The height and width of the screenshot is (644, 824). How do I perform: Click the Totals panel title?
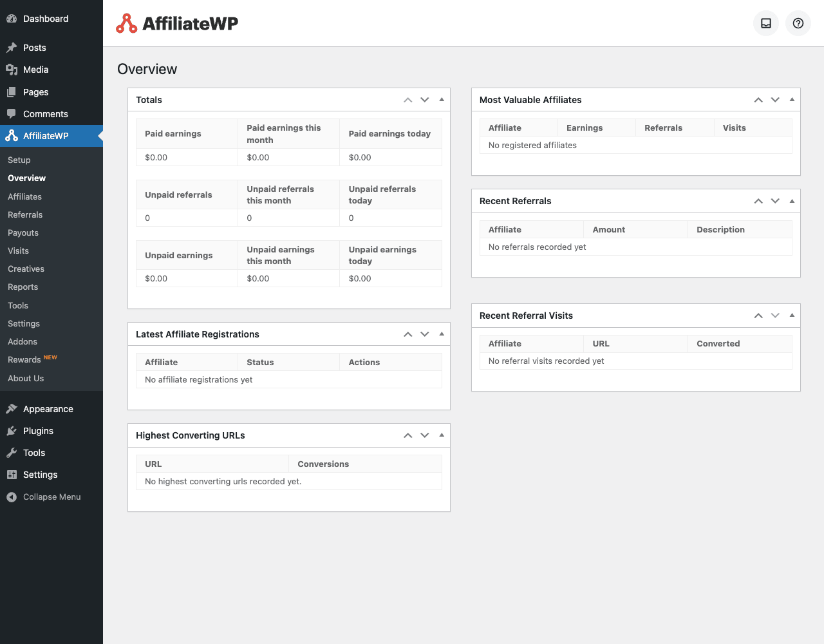(149, 100)
